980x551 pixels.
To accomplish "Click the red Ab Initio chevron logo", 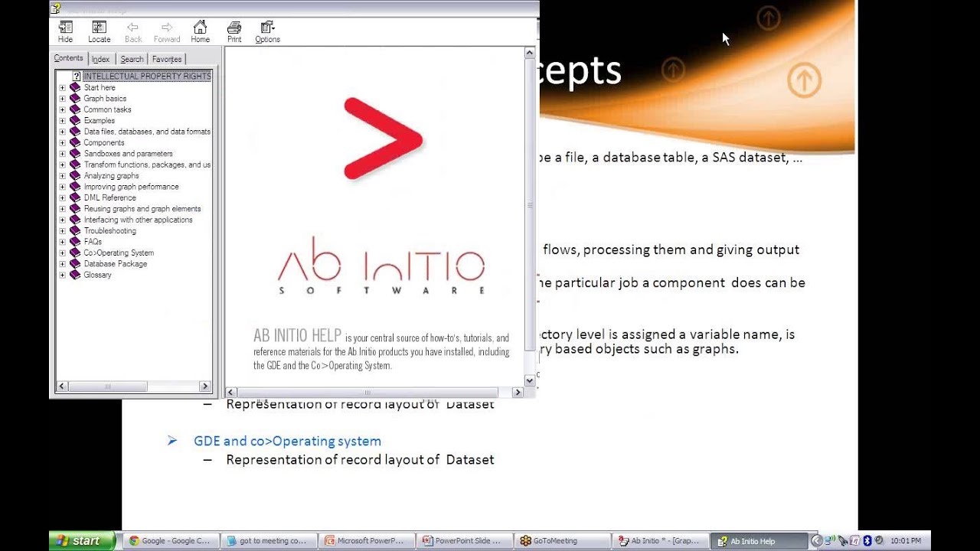I will [x=383, y=139].
